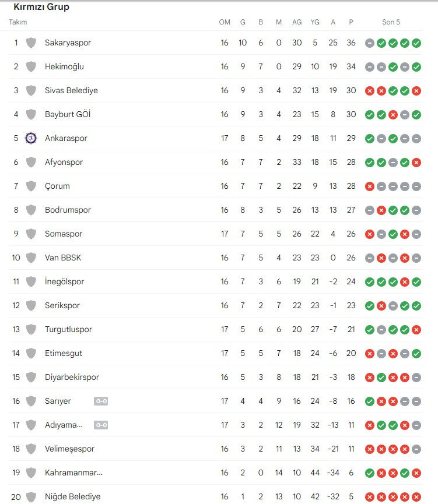Select the Somaspor team name
This screenshot has width=438, height=504.
[63, 234]
